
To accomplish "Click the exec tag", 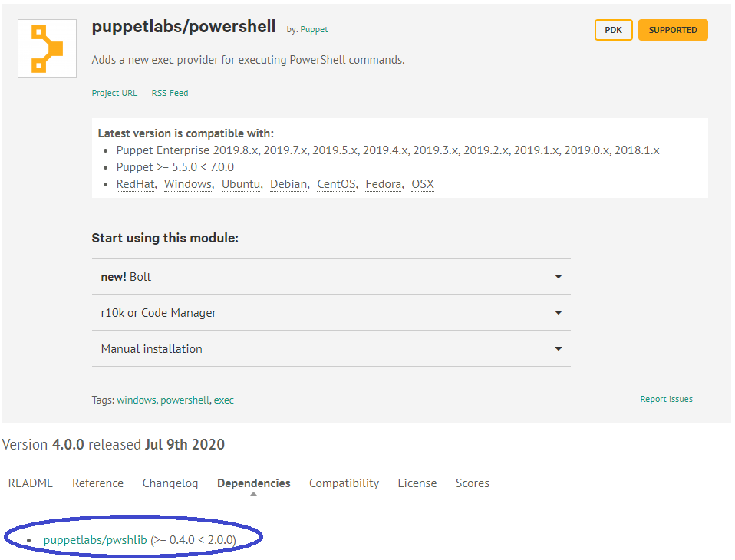I will 223,400.
